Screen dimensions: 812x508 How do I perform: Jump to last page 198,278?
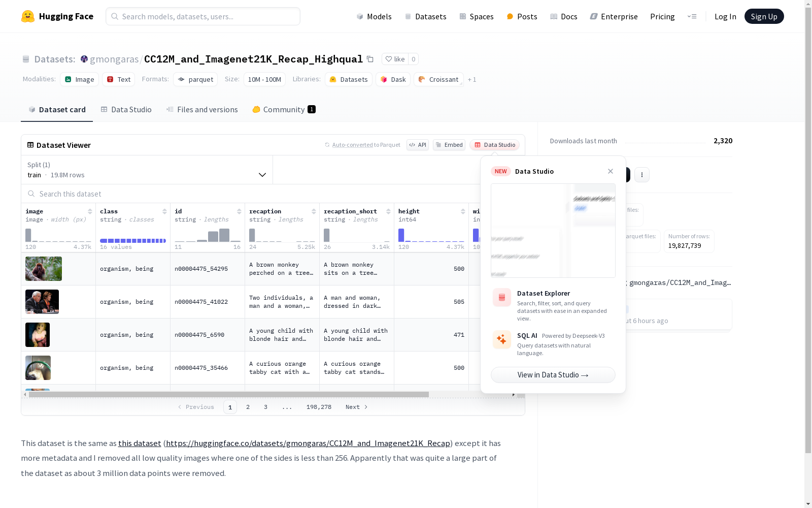pos(319,407)
